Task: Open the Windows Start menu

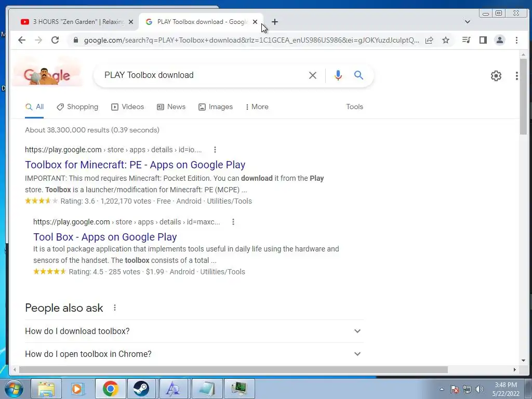Action: [14, 389]
